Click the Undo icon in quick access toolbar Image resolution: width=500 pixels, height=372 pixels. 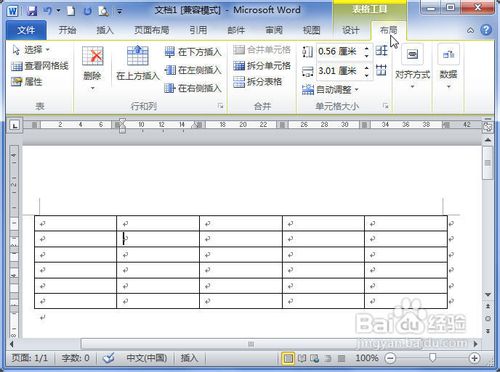pos(47,11)
